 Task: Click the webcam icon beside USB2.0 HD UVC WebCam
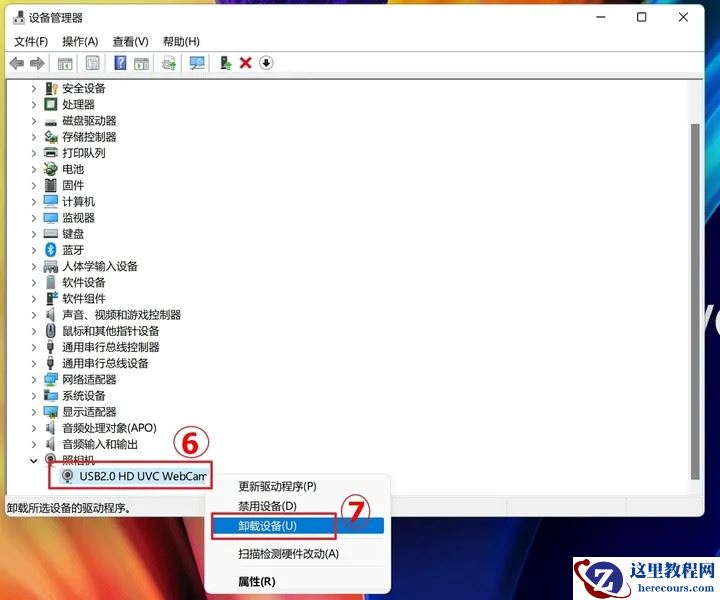coord(68,476)
